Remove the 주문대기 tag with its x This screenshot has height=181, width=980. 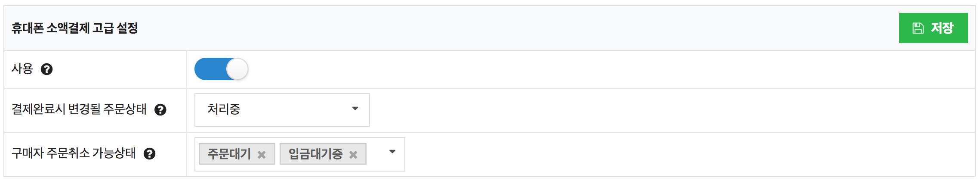(262, 155)
